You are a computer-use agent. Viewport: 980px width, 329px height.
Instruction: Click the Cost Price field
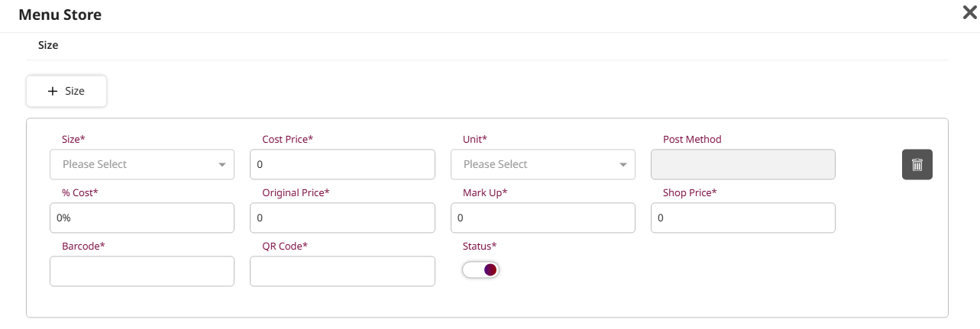[x=342, y=164]
